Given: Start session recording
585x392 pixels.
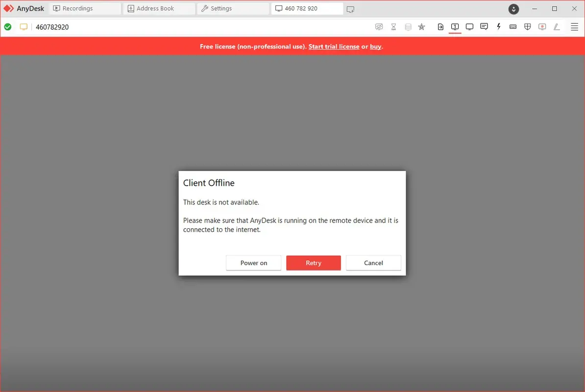Looking at the screenshot, I should (x=542, y=27).
